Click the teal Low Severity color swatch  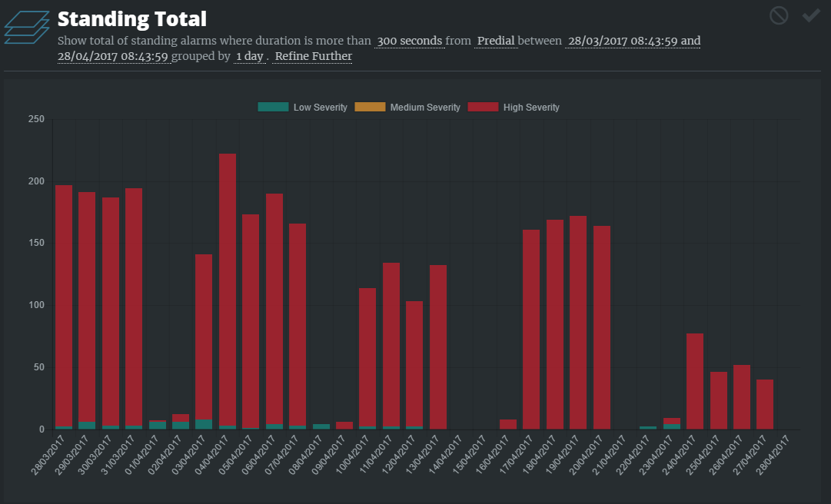(273, 108)
